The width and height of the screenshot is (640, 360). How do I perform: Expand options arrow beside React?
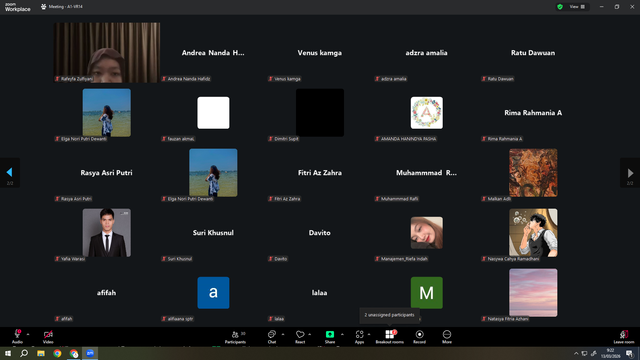[x=310, y=334]
